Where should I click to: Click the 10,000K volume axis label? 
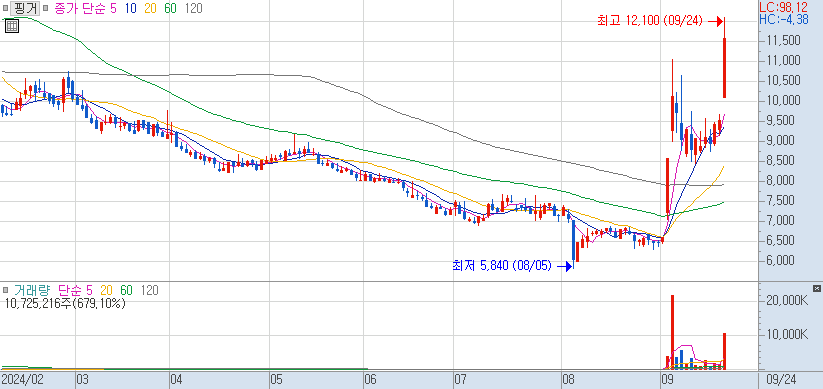pyautogui.click(x=787, y=335)
